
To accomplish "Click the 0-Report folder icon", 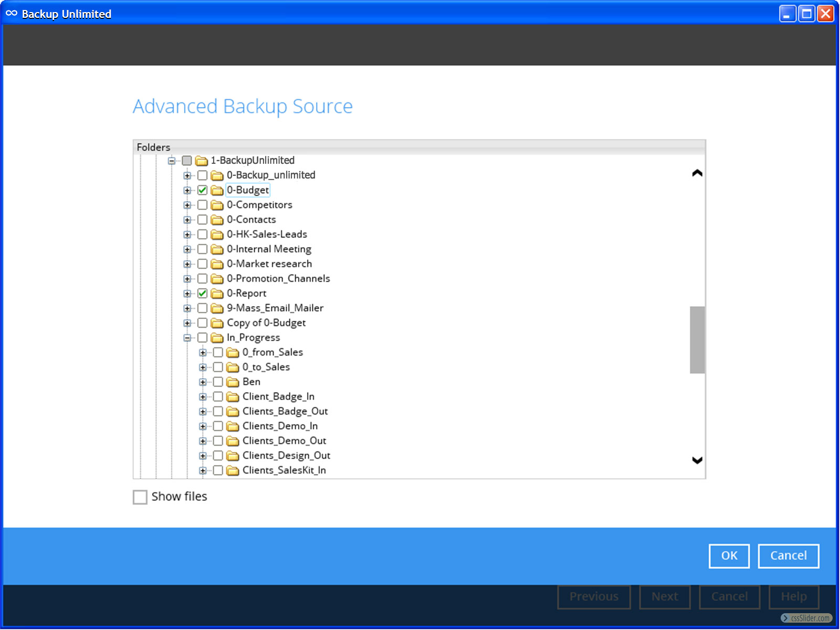I will point(217,293).
